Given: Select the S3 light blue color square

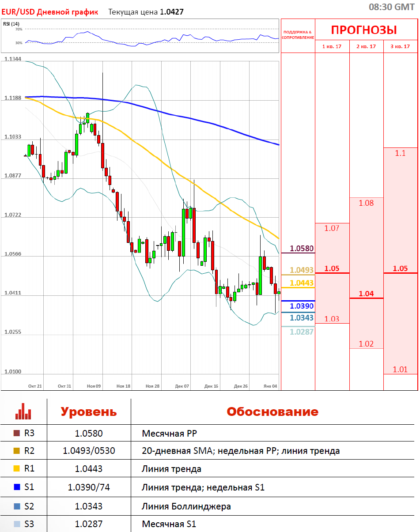Looking at the screenshot, I should 17,524.
